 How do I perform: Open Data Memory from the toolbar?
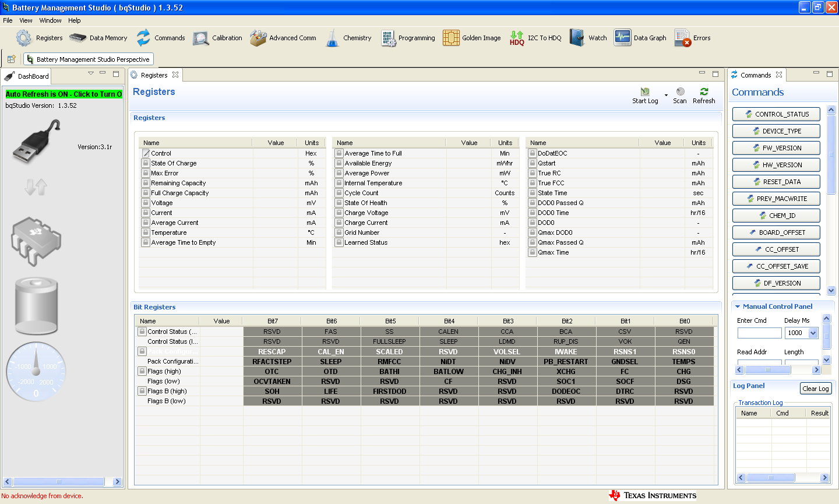(x=98, y=38)
